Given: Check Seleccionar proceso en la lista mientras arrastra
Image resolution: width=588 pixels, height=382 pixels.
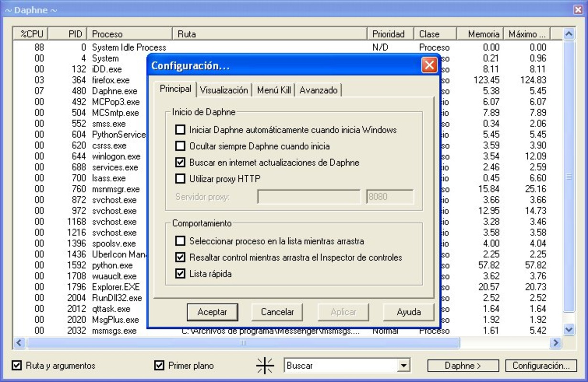Looking at the screenshot, I should [180, 241].
